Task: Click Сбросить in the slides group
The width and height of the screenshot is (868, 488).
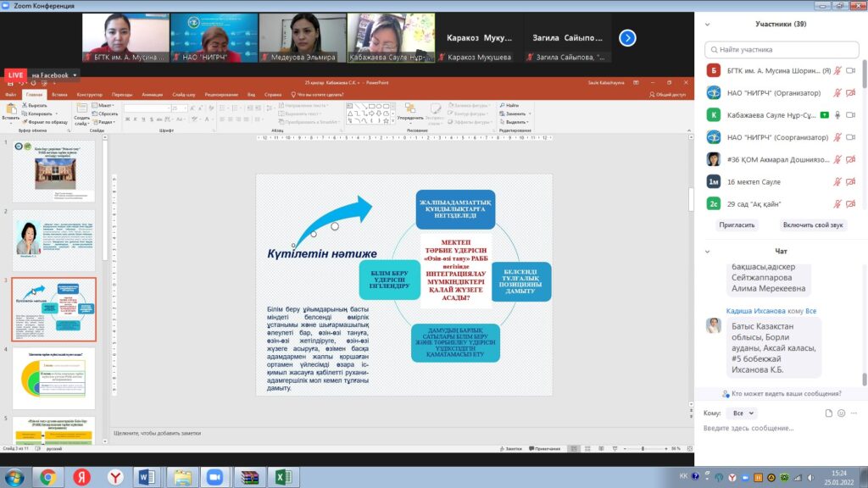Action: click(105, 114)
